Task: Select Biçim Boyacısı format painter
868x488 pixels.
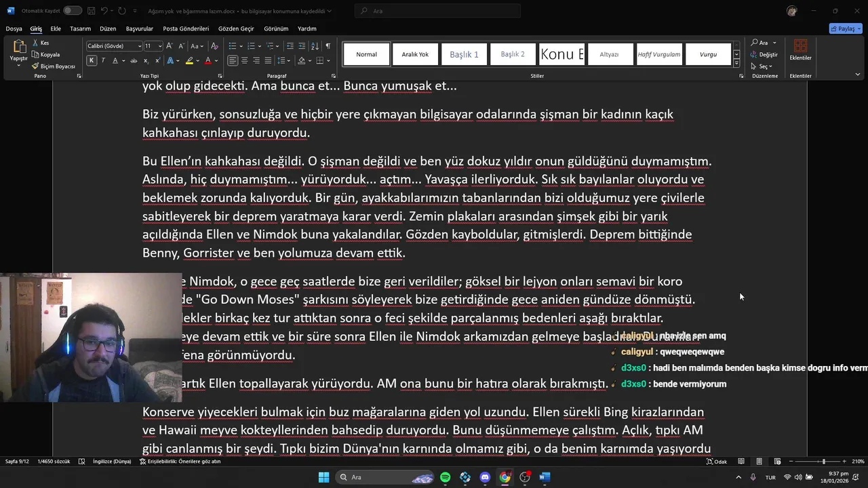Action: pyautogui.click(x=54, y=66)
